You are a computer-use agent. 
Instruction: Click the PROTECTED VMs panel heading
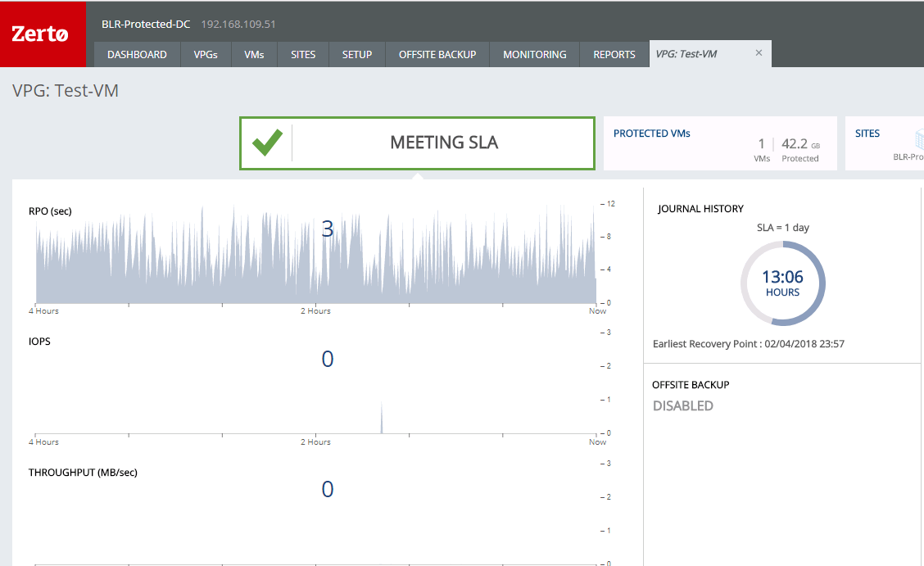click(x=651, y=134)
